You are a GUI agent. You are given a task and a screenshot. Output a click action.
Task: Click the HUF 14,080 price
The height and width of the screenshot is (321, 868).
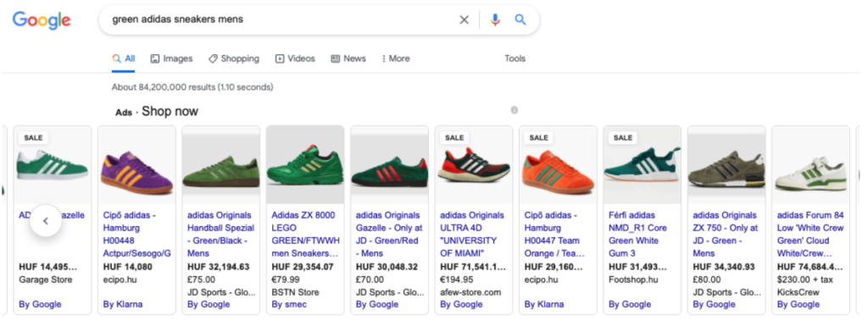point(127,267)
